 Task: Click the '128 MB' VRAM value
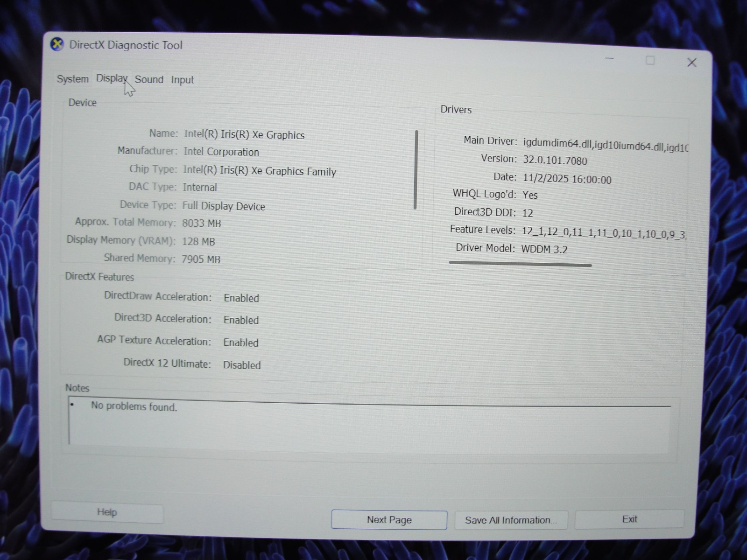[x=198, y=241]
